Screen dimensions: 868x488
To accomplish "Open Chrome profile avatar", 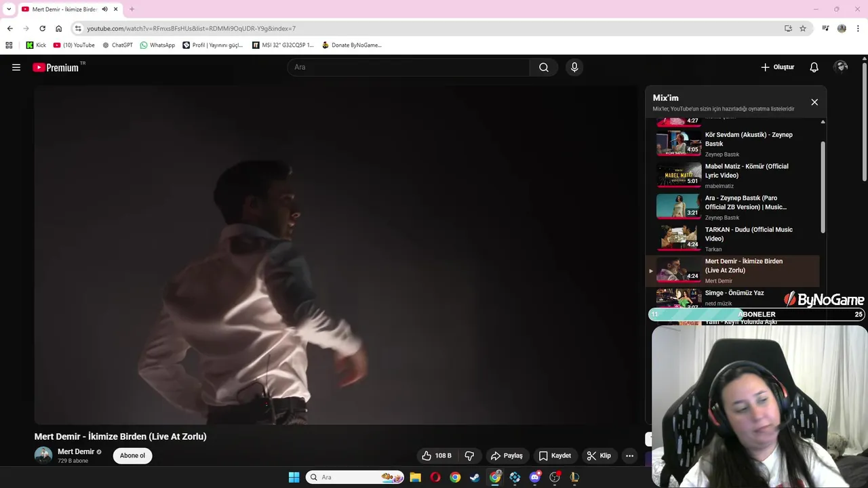I will [842, 28].
